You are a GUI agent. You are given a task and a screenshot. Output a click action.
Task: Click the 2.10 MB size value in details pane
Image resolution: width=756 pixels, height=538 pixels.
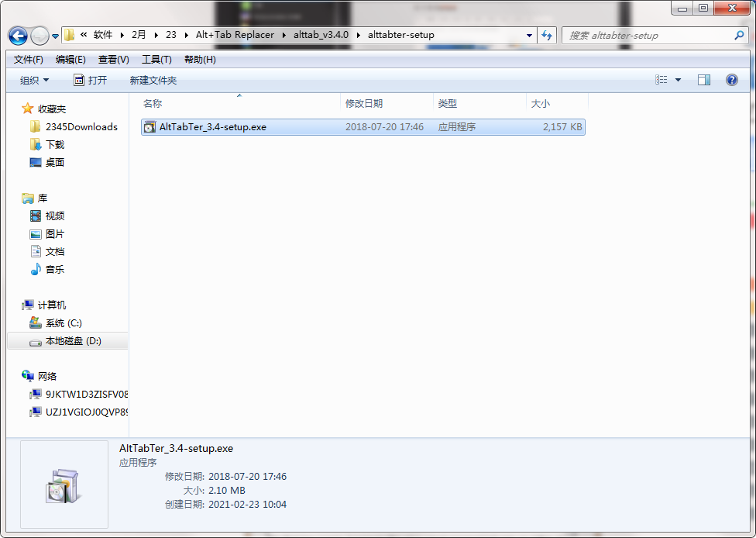(227, 490)
